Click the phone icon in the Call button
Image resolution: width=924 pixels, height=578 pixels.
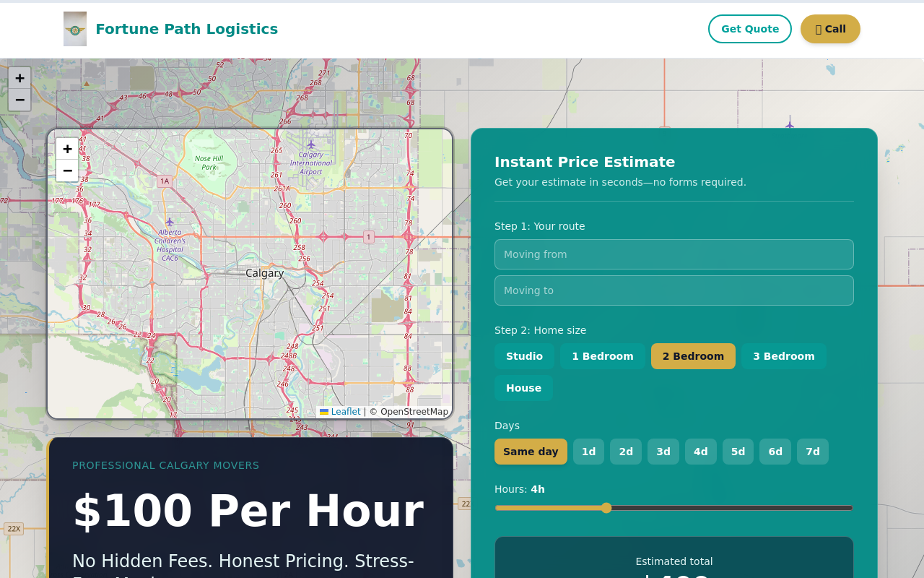819,29
